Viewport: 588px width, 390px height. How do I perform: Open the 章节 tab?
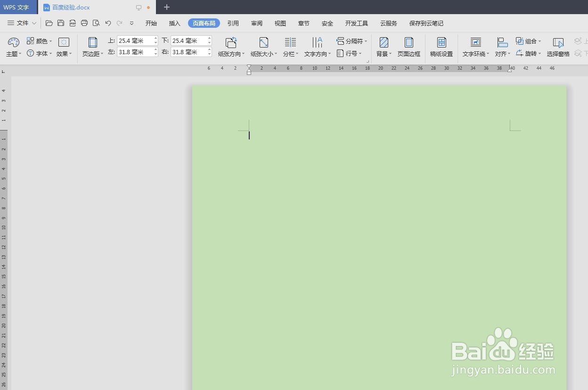point(304,23)
